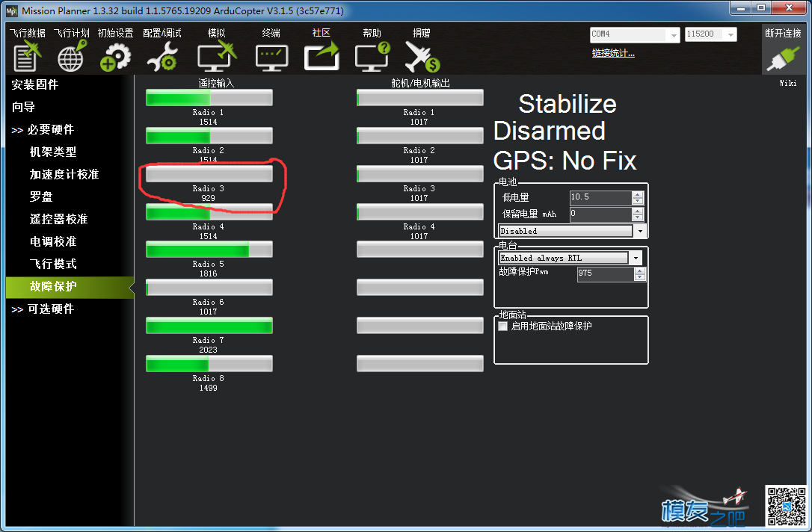
Task: Select 电调校准 in the sidebar
Action: point(53,241)
